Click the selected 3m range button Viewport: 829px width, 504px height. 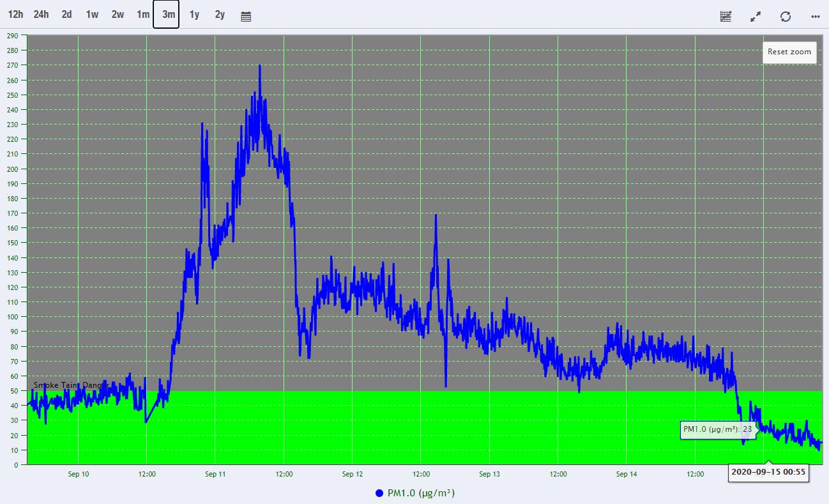[x=166, y=15]
